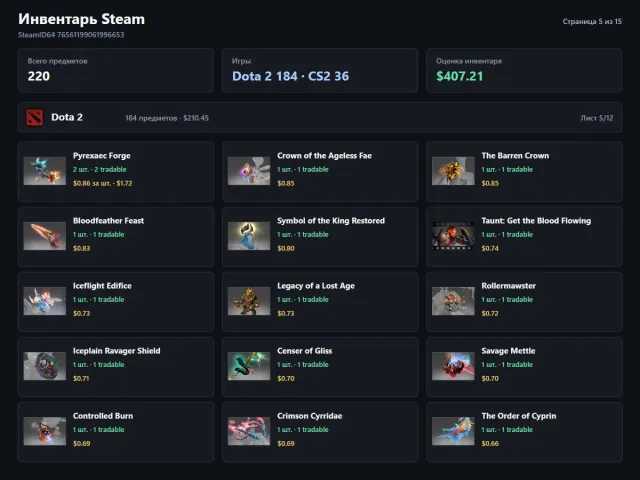Select Symbol of the King Restored name
Screen dimensions: 640x480
click(331, 221)
